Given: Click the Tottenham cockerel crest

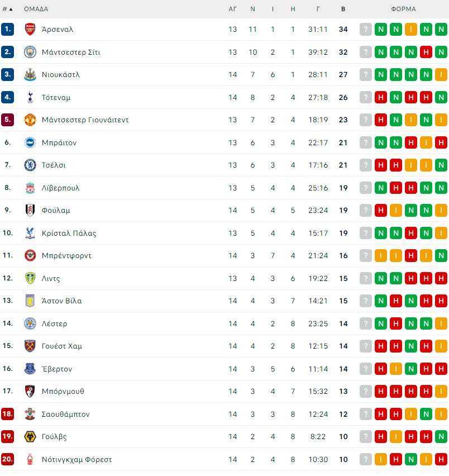Looking at the screenshot, I should point(30,97).
